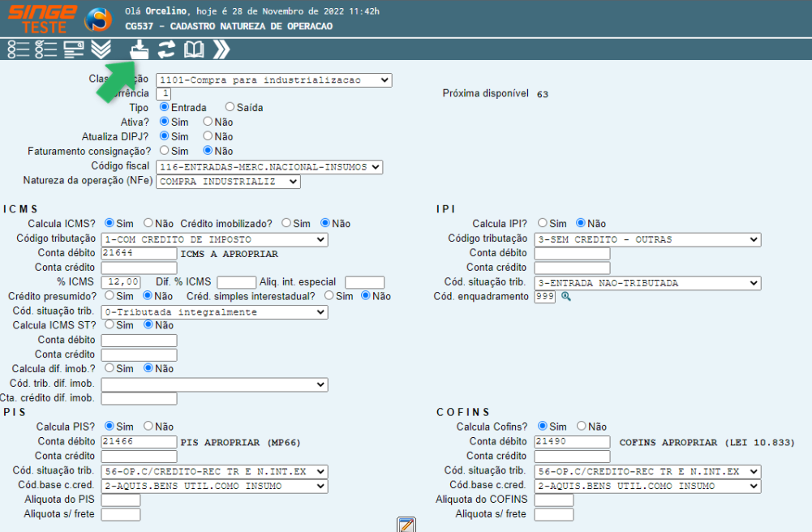Click the save to tray icon

pos(140,49)
